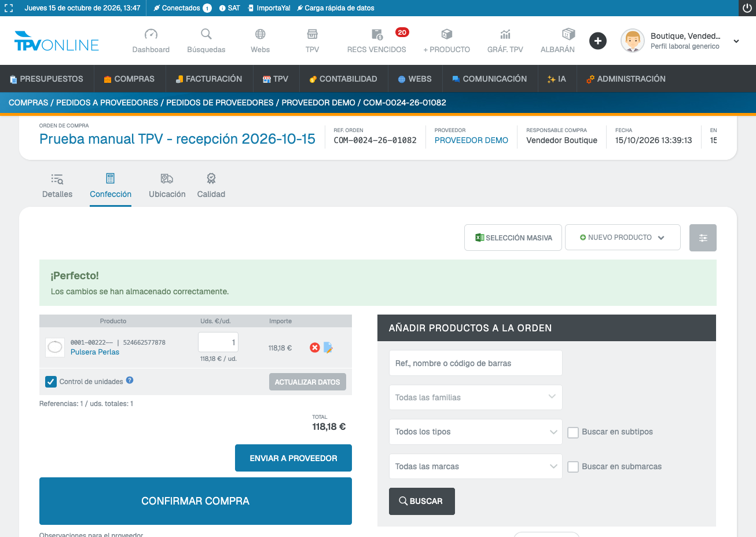
Task: Click the Vendedor Boutique responsable text
Action: click(562, 140)
